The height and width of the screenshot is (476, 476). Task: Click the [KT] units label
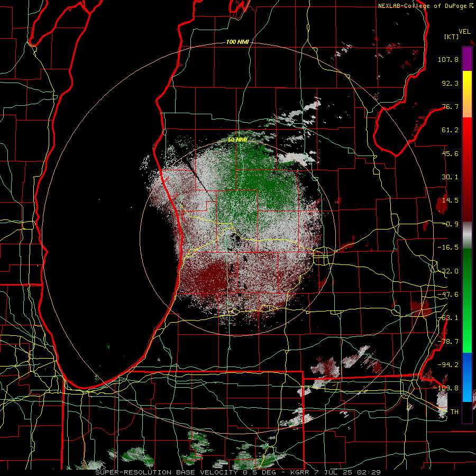coord(452,36)
